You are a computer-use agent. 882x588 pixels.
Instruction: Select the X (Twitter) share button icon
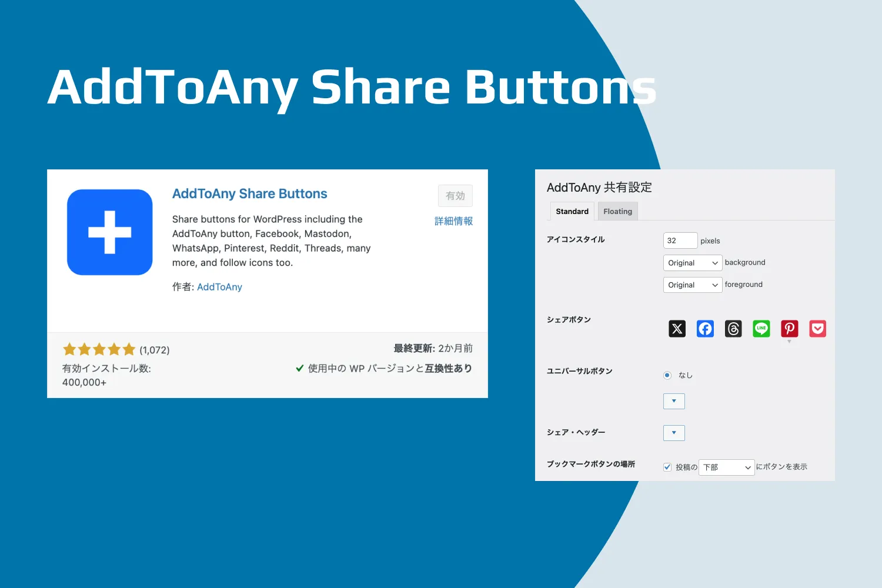(677, 329)
